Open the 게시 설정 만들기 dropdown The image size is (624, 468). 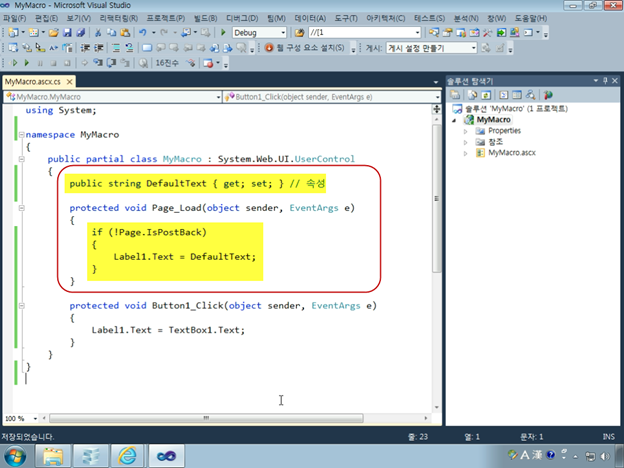tap(473, 48)
